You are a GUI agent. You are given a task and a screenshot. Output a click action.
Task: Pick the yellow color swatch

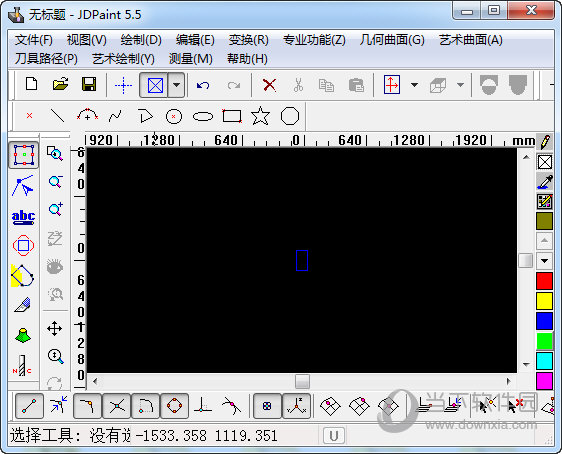click(544, 301)
